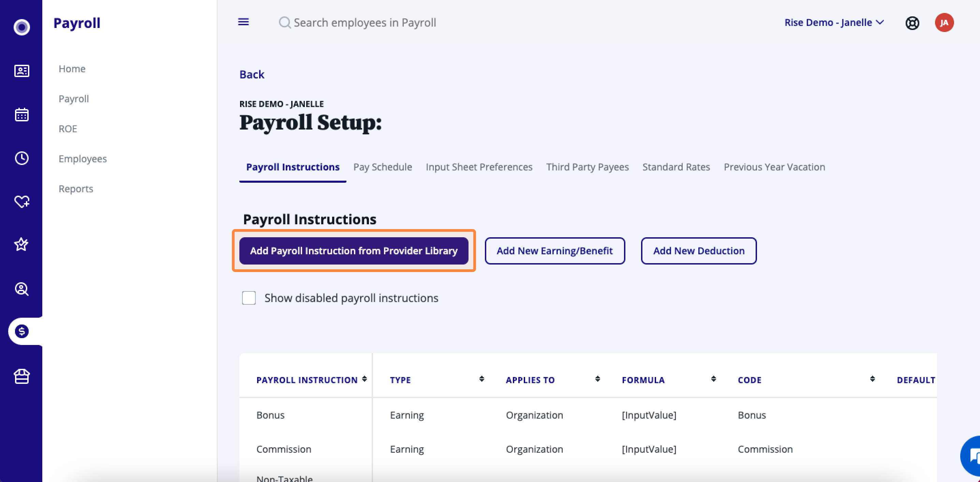Click Add New Deduction button
This screenshot has height=482, width=980.
[698, 251]
